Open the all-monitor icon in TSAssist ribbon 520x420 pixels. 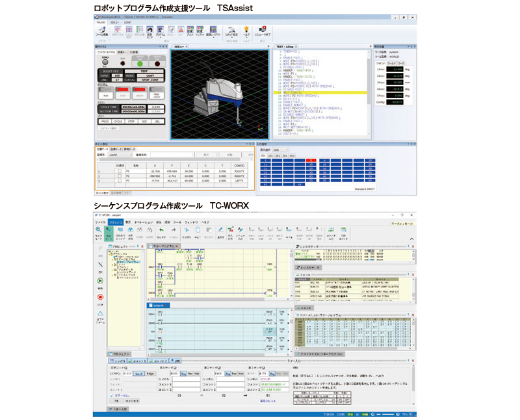tap(149, 31)
